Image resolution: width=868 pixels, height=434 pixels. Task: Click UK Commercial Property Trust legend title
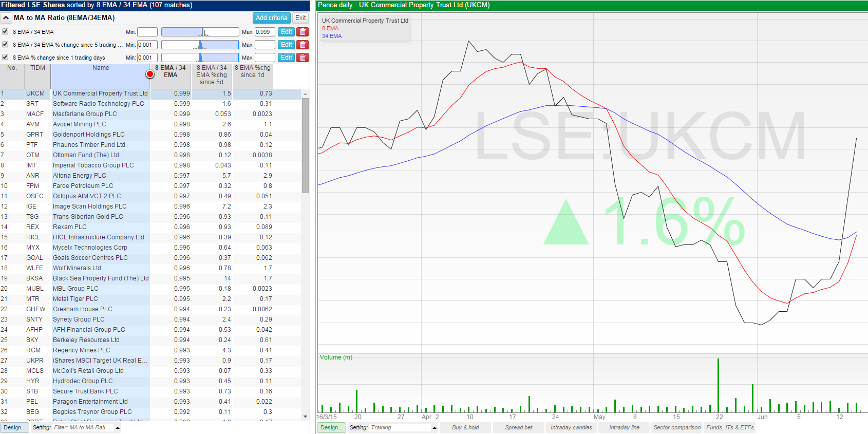(365, 21)
